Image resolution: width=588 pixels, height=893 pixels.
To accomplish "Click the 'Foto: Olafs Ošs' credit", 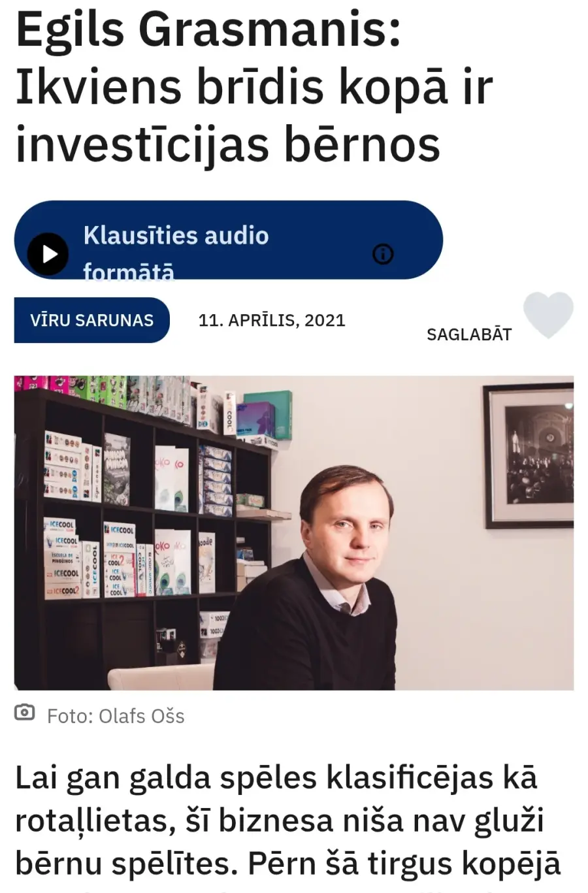I will [116, 716].
